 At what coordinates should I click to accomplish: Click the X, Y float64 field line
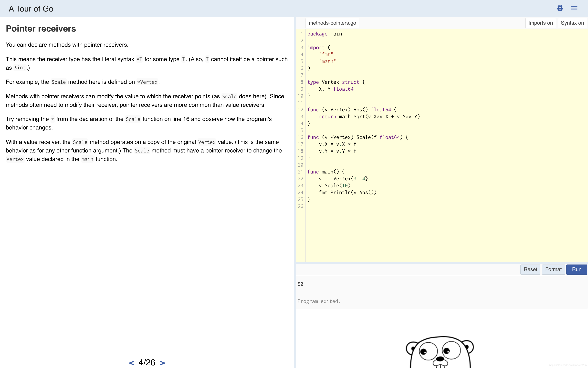click(x=336, y=89)
